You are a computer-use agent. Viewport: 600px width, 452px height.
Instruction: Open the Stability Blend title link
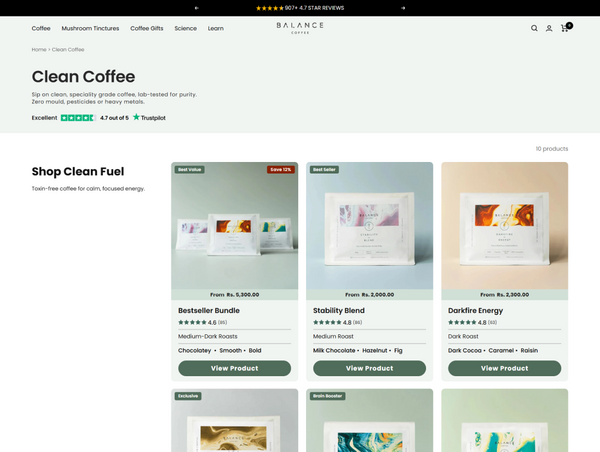point(339,311)
